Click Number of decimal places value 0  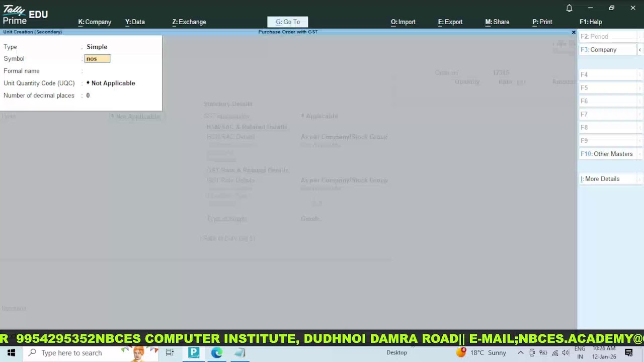(x=88, y=96)
